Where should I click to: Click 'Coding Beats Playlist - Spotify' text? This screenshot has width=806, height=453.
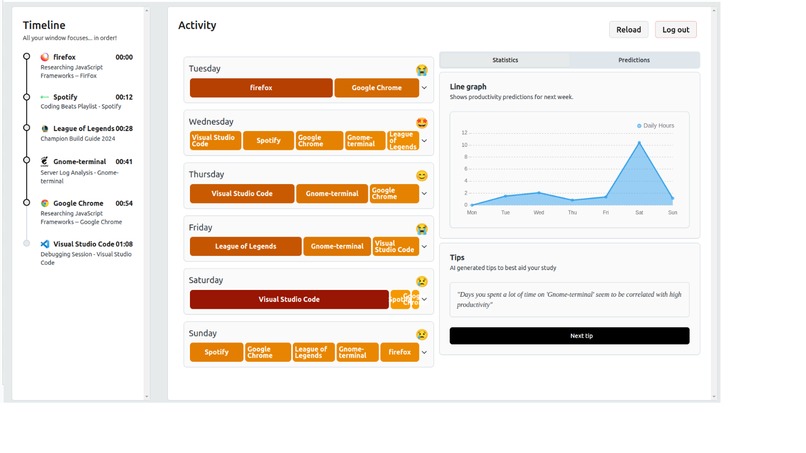tap(81, 106)
